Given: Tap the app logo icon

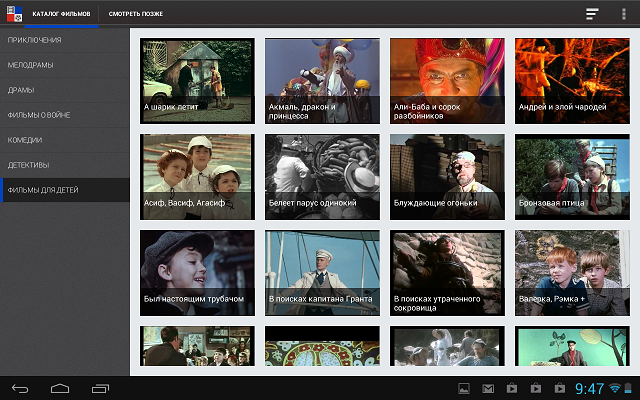Looking at the screenshot, I should point(14,14).
